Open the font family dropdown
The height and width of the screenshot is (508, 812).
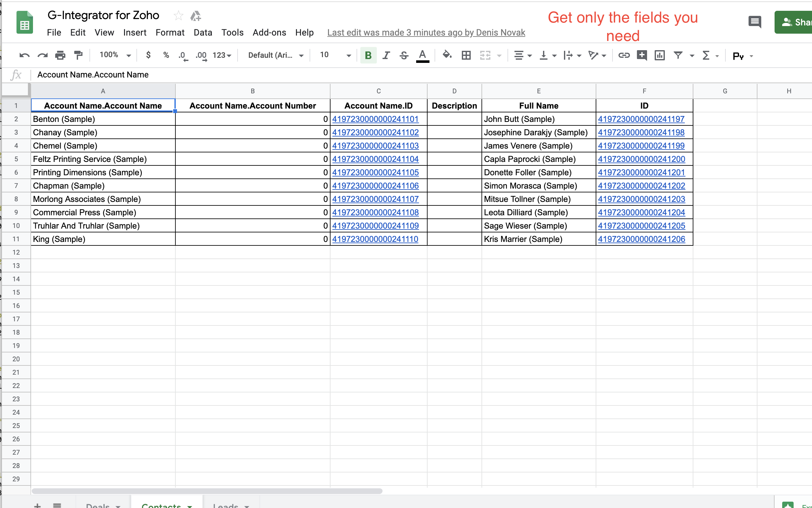tap(276, 56)
